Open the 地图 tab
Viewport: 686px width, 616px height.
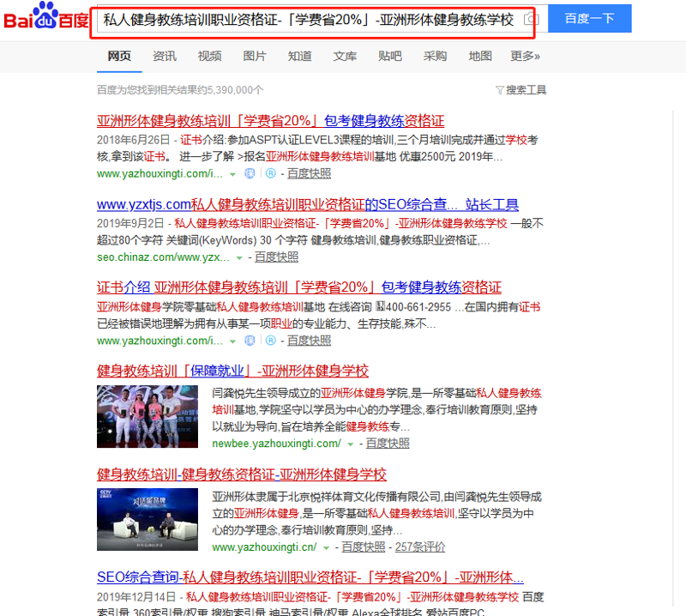[480, 56]
